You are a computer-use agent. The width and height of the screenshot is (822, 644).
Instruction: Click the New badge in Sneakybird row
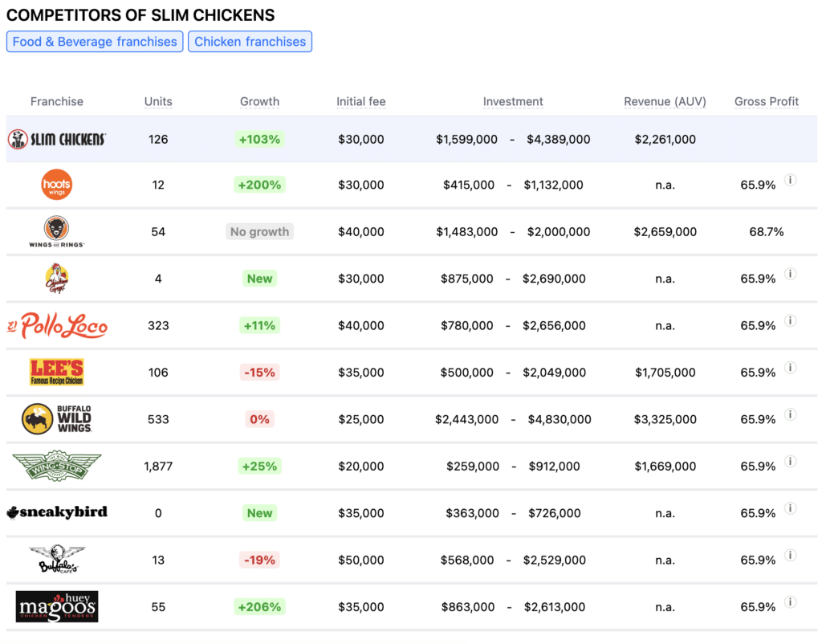point(259,513)
